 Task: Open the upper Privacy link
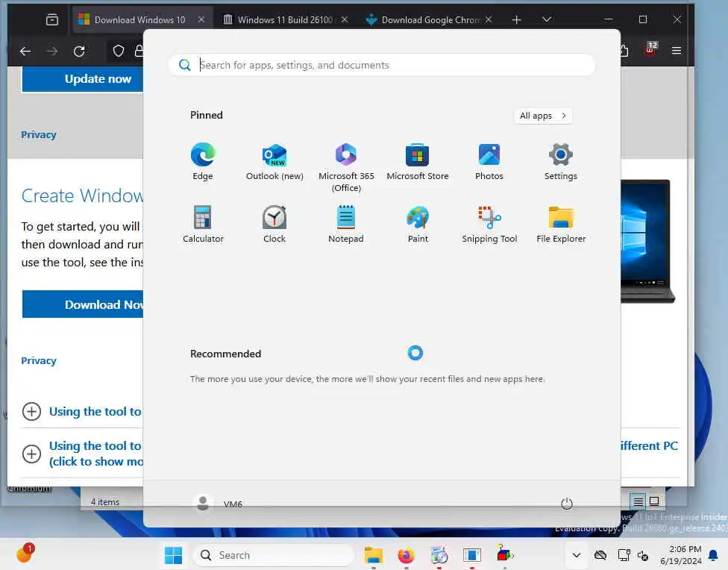(x=39, y=135)
